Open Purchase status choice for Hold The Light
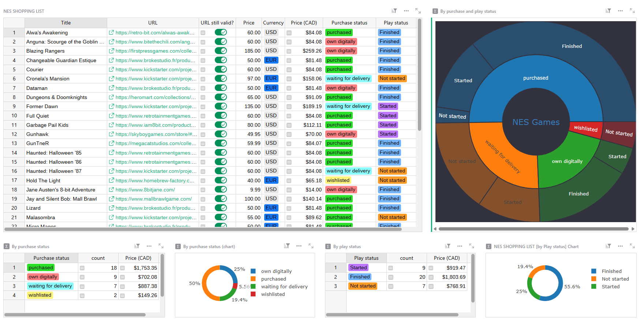 click(338, 180)
